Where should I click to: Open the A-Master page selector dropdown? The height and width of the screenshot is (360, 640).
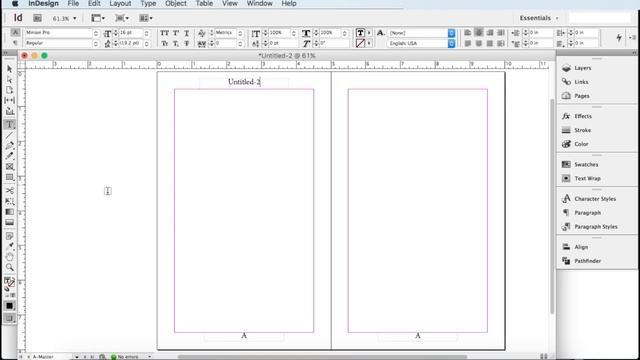tap(76, 357)
